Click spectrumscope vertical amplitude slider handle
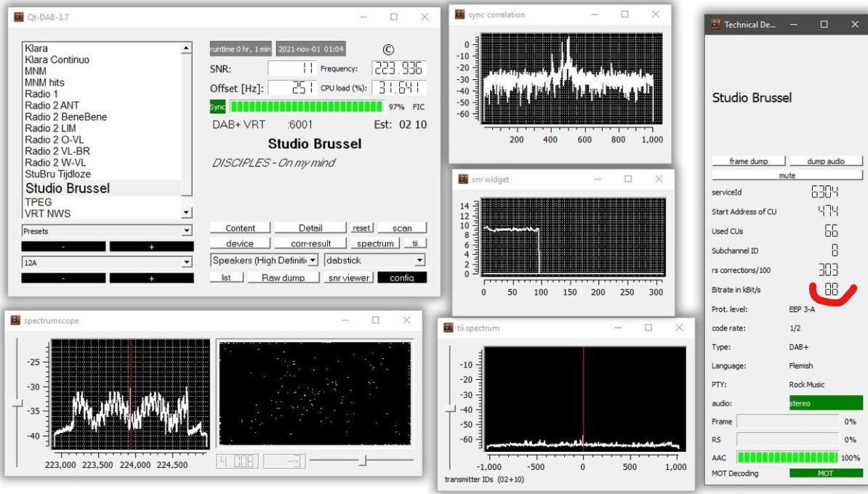This screenshot has width=868, height=494. click(17, 403)
